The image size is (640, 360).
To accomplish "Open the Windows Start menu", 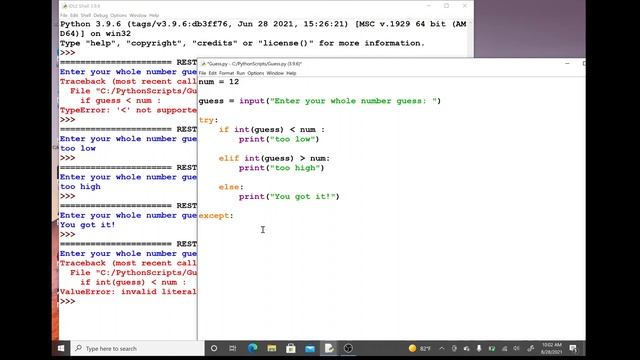I will pos(61,348).
